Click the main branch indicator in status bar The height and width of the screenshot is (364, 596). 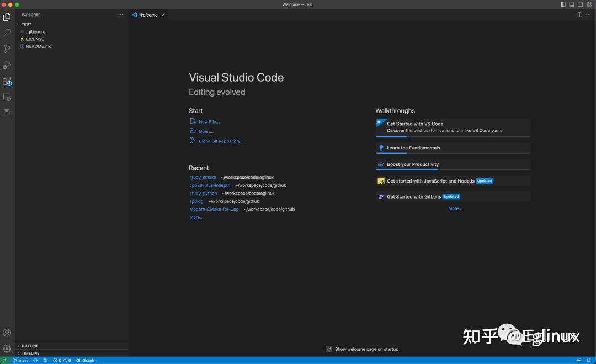click(20, 360)
